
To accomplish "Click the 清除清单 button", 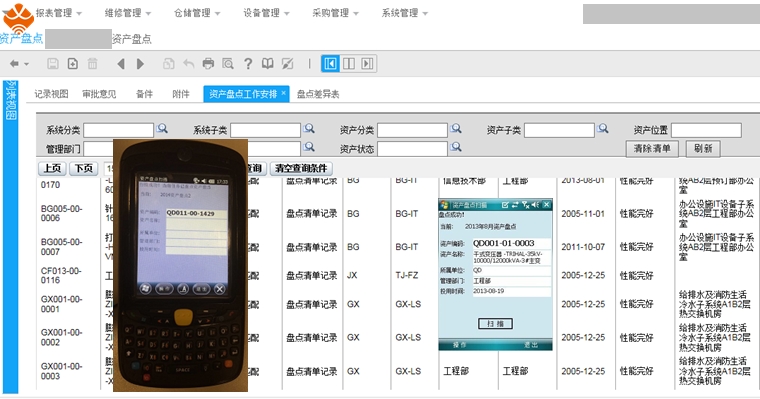I will pos(652,148).
